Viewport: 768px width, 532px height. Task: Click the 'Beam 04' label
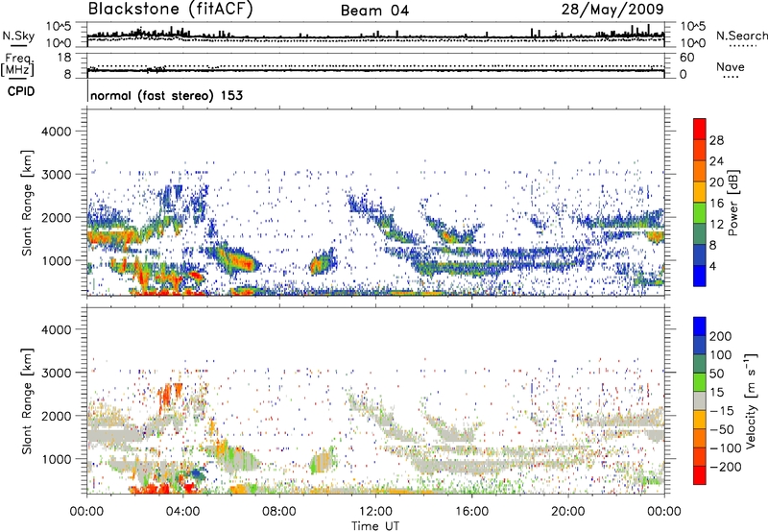[x=374, y=11]
